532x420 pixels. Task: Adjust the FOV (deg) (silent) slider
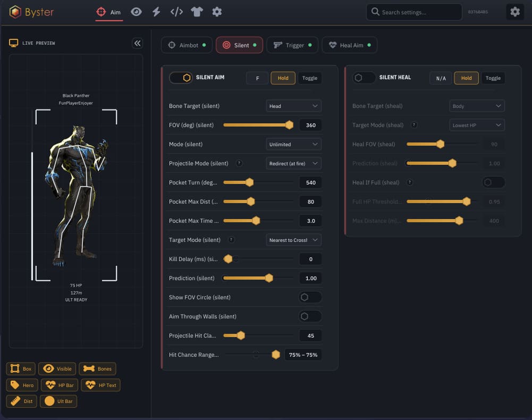(x=258, y=125)
